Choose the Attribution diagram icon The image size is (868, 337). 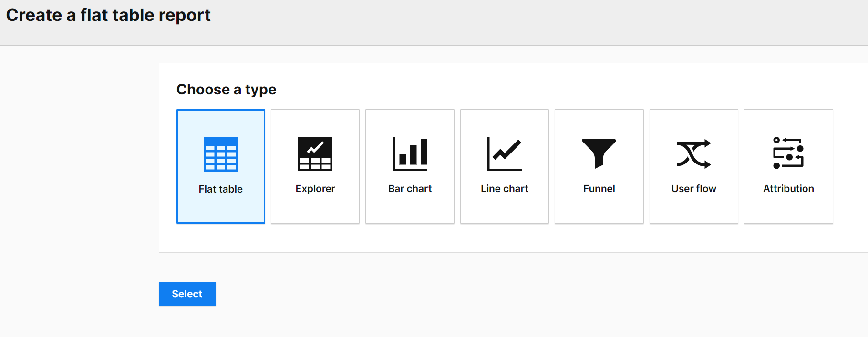coord(788,153)
